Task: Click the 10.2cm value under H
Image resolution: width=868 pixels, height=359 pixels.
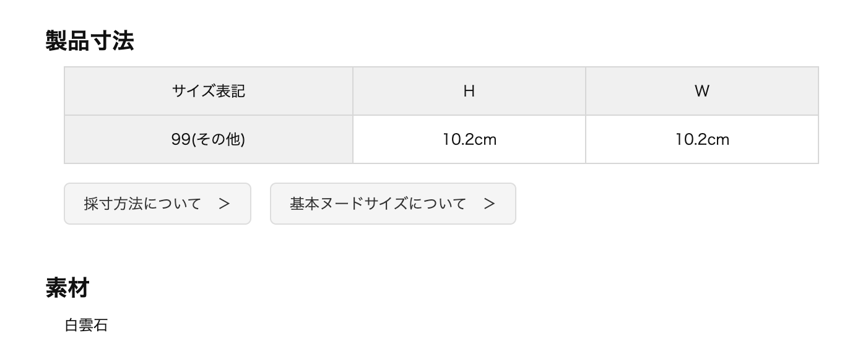Action: [x=469, y=139]
